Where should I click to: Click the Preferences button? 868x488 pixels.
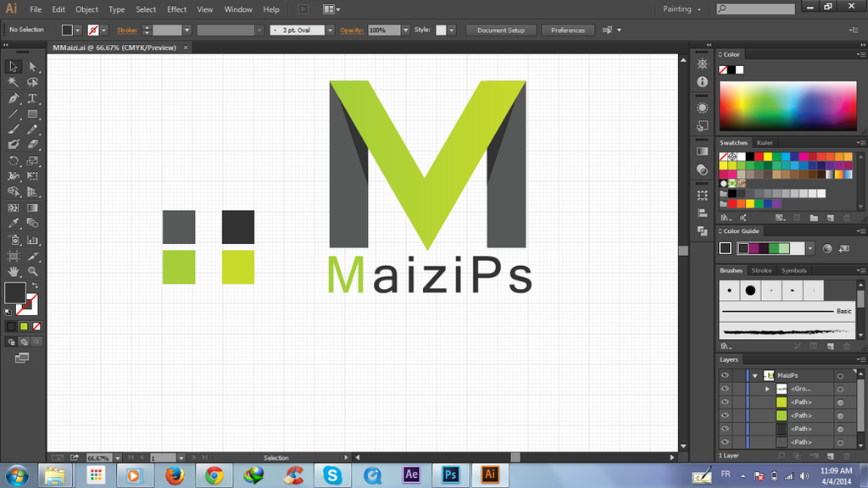point(568,30)
